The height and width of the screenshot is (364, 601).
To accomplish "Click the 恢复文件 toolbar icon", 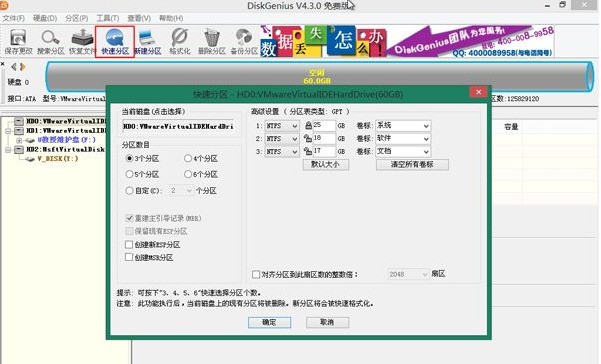I will click(x=82, y=41).
